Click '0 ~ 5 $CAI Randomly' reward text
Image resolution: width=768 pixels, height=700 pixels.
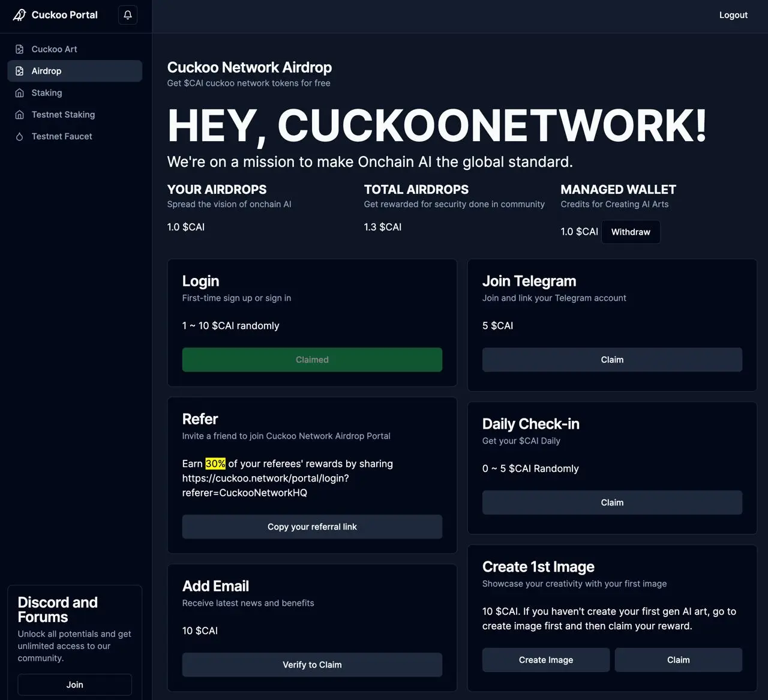530,468
